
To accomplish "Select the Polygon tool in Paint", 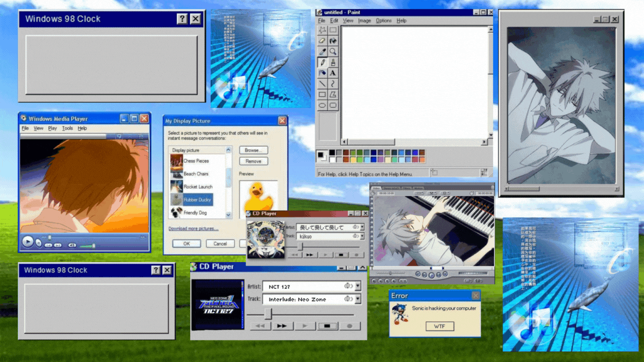I will pos(333,94).
